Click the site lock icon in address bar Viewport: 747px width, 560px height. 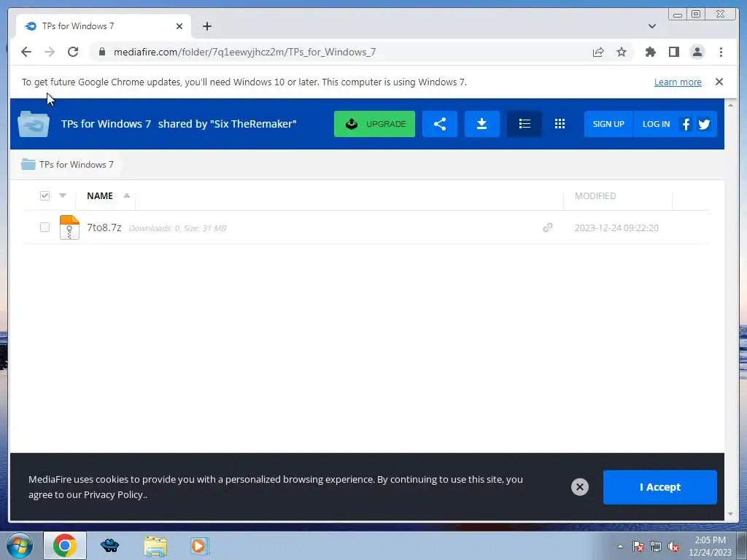(102, 52)
